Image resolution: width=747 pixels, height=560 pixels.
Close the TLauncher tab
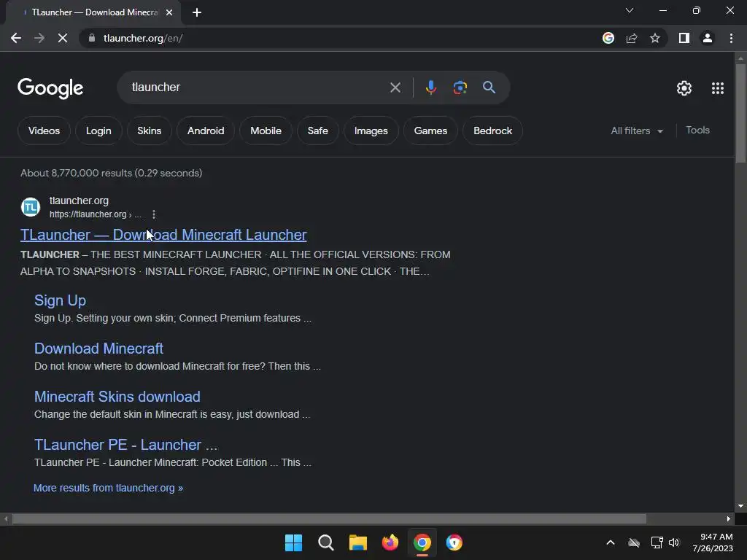point(169,13)
